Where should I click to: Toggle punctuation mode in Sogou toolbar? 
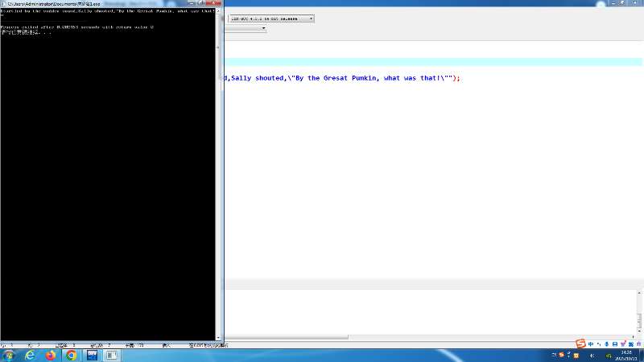(x=599, y=344)
